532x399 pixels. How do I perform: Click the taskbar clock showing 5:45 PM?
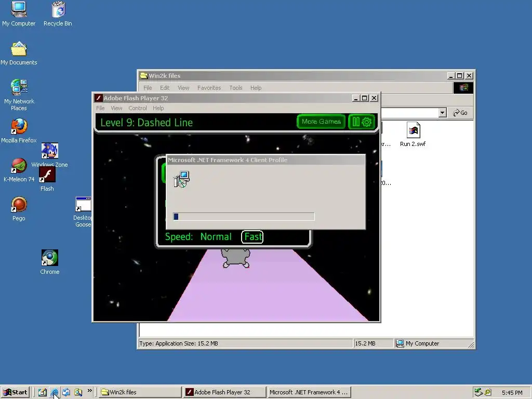[512, 393]
